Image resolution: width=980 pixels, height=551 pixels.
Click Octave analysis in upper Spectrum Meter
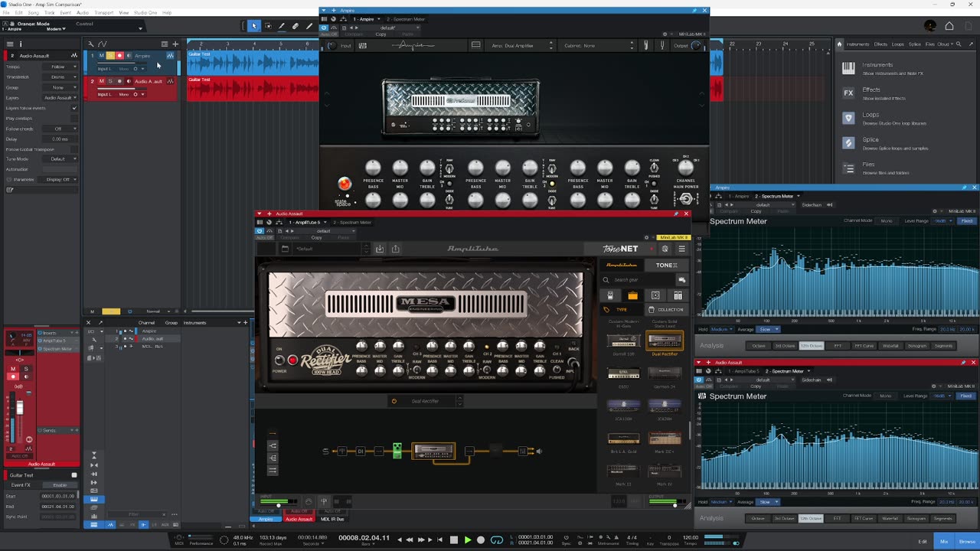coord(759,346)
